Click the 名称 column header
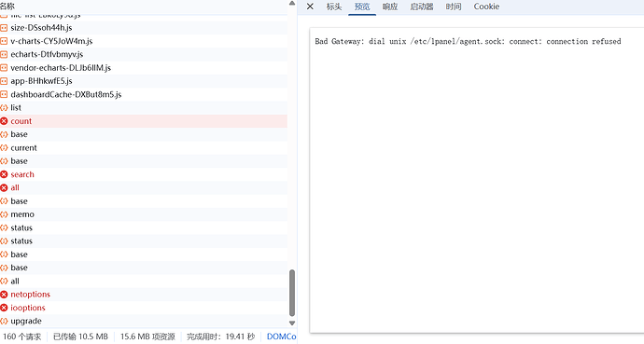The image size is (644, 344). 7,7
